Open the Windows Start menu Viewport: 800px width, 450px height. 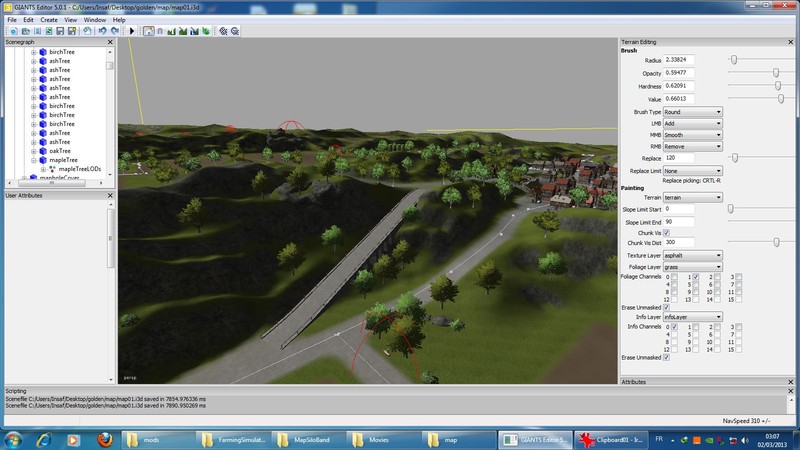(13, 440)
